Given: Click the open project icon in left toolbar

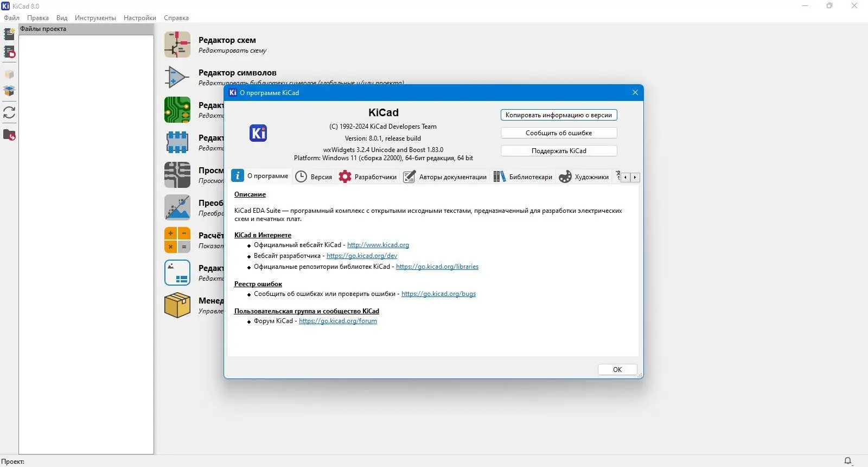Looking at the screenshot, I should (9, 52).
